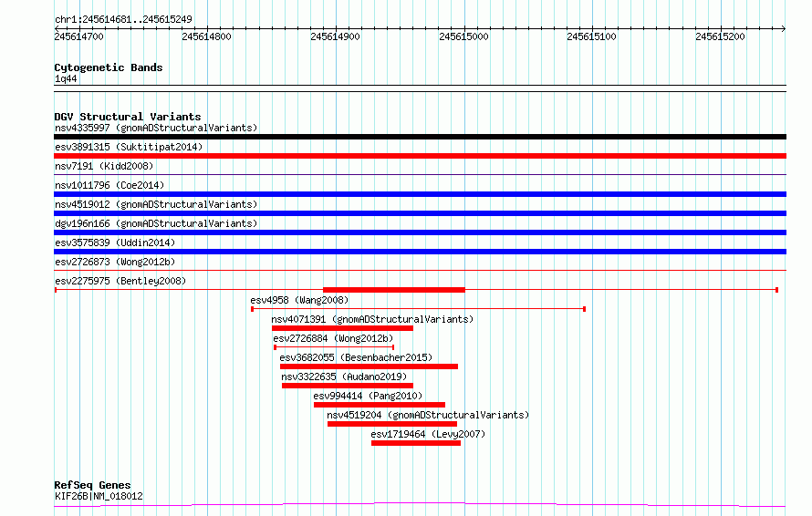Open the DGV Structural Variants track heading
The height and width of the screenshot is (516, 812).
[128, 117]
